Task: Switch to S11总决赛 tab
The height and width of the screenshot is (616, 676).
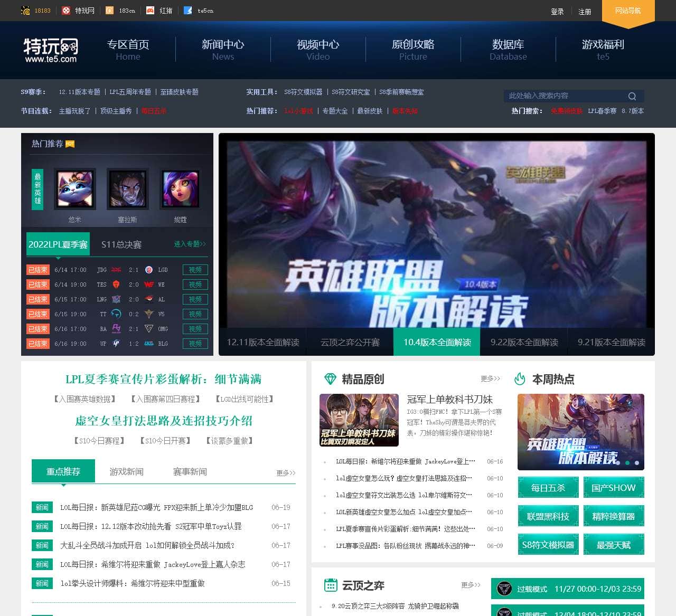Action: (x=121, y=244)
